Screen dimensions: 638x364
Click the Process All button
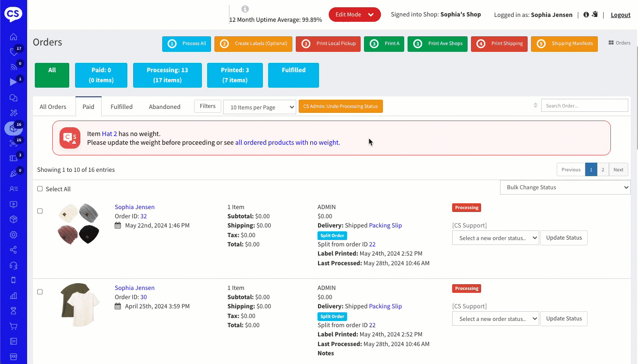[x=187, y=44]
